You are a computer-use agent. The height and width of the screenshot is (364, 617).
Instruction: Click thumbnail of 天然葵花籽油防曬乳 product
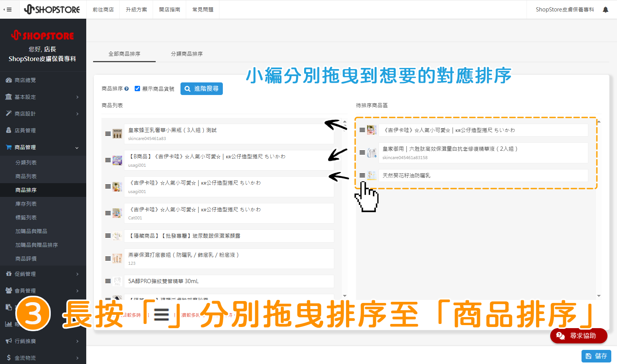[372, 176]
